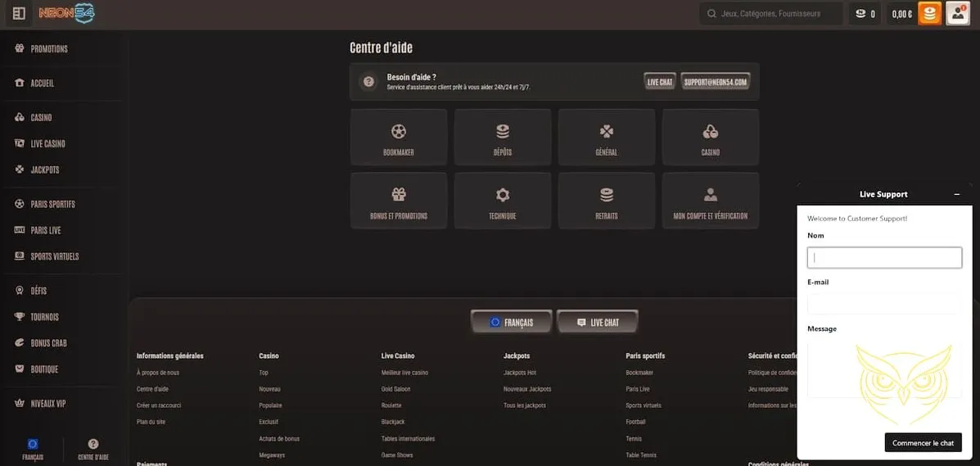Open the user profile icon
The width and height of the screenshot is (980, 466).
[x=957, y=14]
